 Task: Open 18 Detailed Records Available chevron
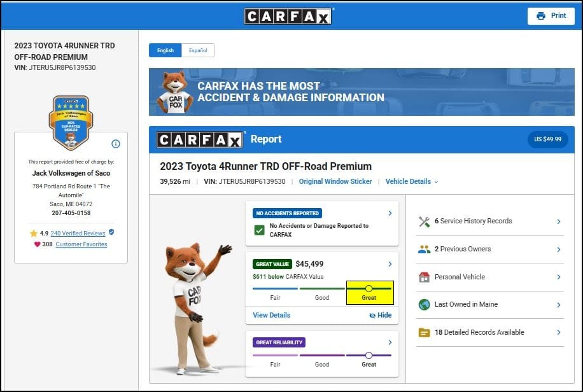tap(558, 332)
